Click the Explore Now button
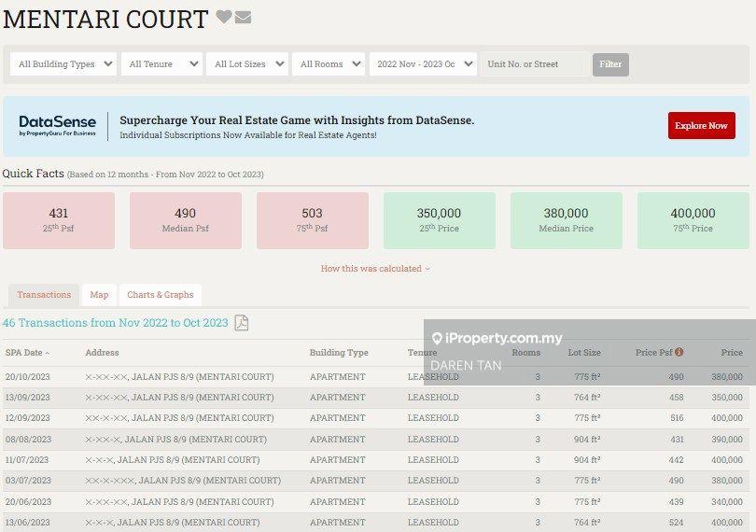 click(701, 126)
